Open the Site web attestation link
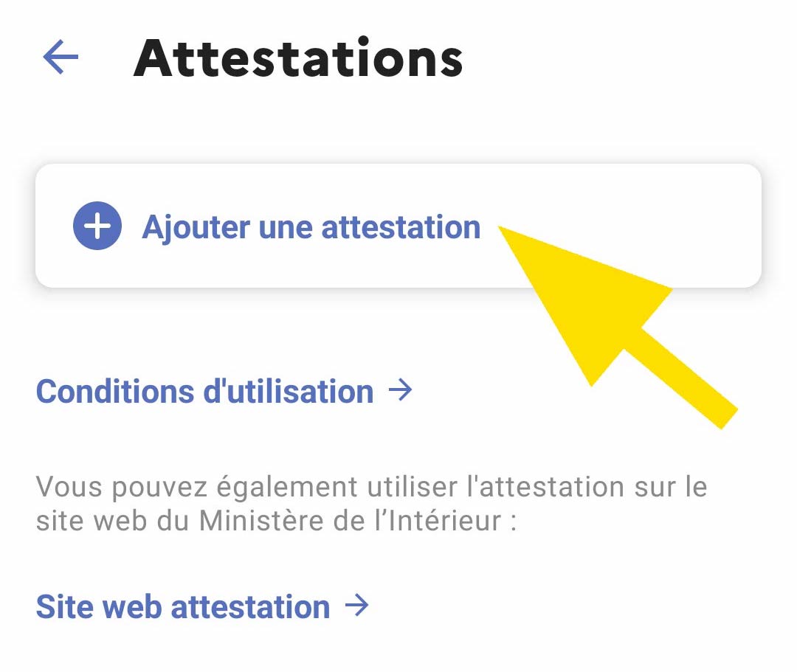 click(202, 606)
